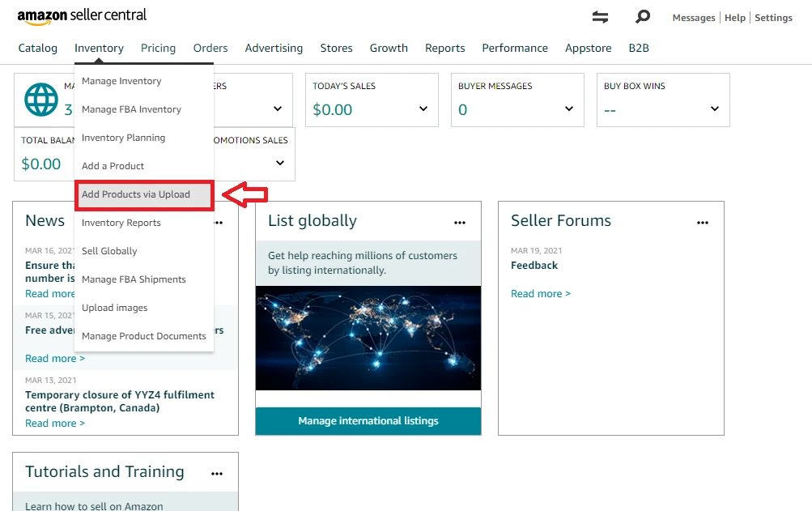Image resolution: width=812 pixels, height=511 pixels.
Task: Open Seller Forums card options menu
Action: tap(703, 223)
